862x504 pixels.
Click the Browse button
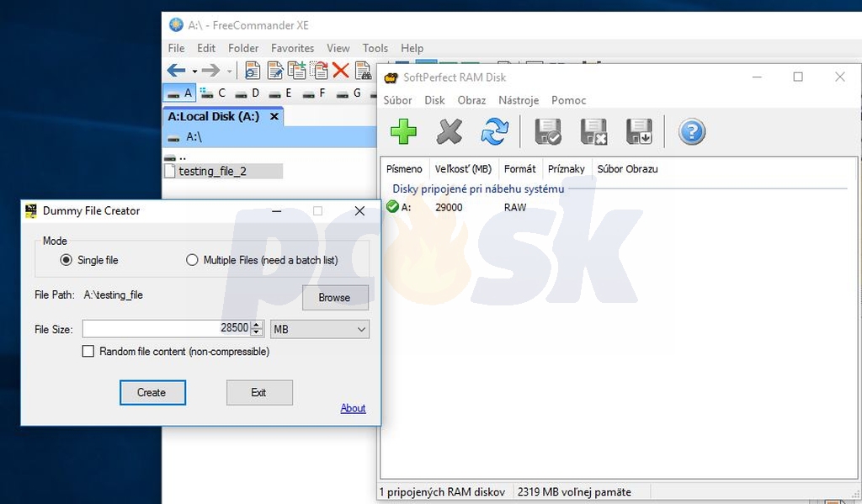335,297
